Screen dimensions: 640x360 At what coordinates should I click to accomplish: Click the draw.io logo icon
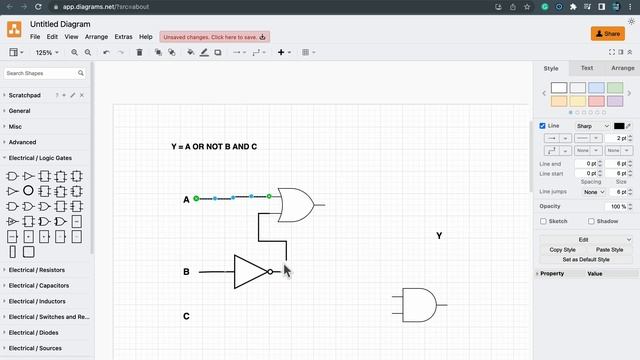[x=14, y=29]
